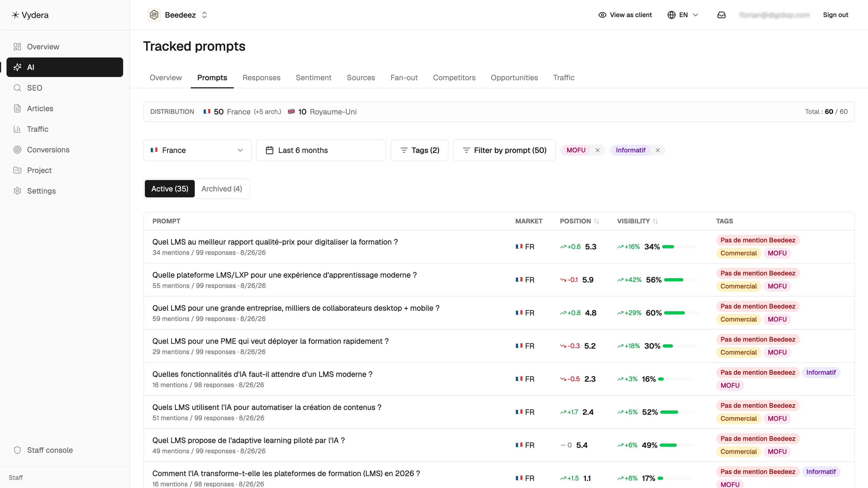The height and width of the screenshot is (488, 868).
Task: Open Settings gear item
Action: 65,191
